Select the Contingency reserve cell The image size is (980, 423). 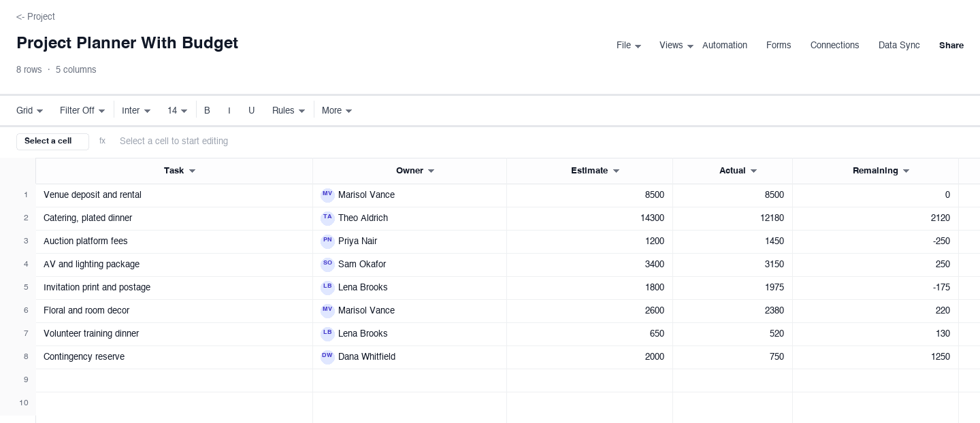pyautogui.click(x=174, y=358)
